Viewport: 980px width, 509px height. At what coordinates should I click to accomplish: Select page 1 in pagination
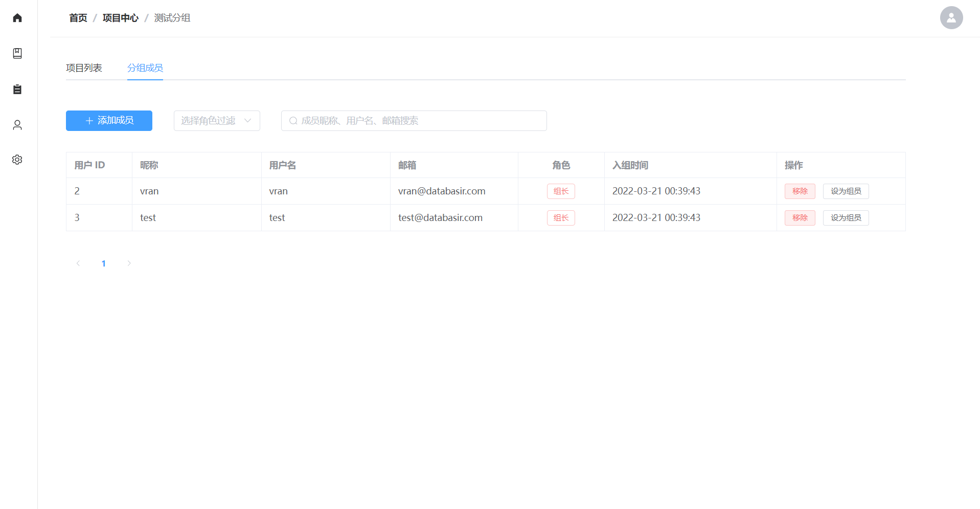104,263
